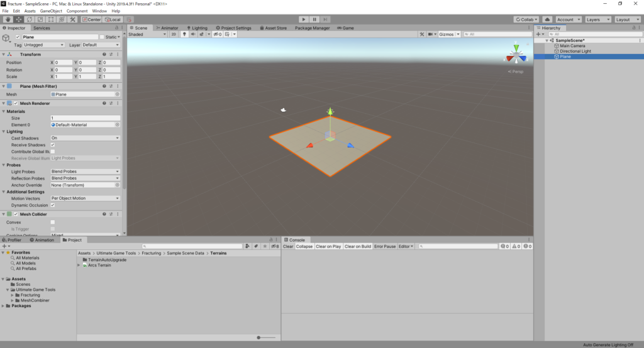Switch to the Lighting tab
Viewport: 644px width, 348px height.
(x=197, y=28)
